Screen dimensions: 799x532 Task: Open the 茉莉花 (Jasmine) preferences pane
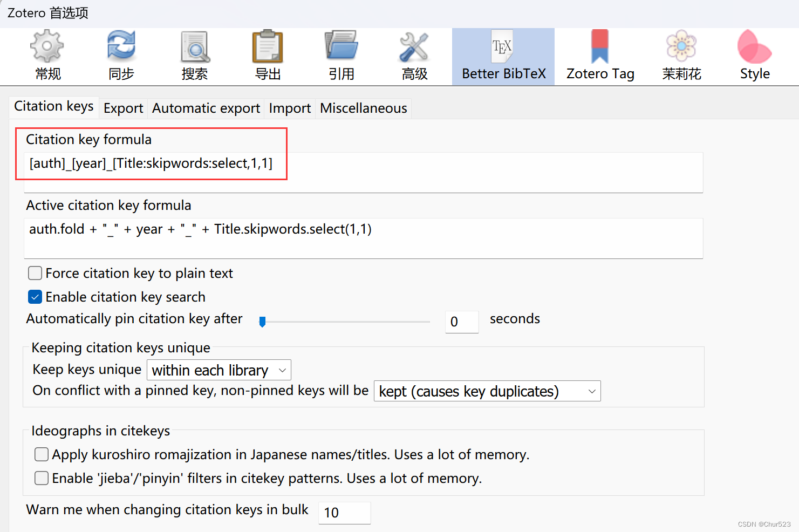click(x=681, y=57)
